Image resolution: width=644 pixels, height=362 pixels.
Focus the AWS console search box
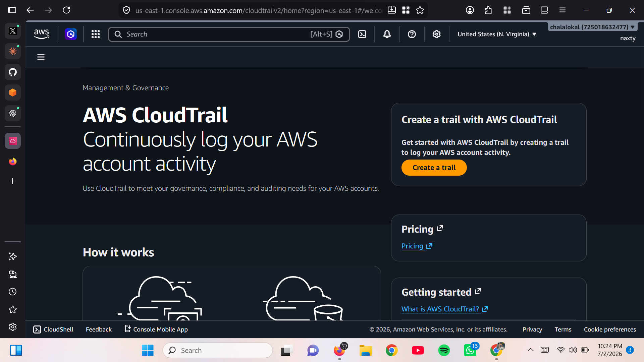tap(229, 34)
